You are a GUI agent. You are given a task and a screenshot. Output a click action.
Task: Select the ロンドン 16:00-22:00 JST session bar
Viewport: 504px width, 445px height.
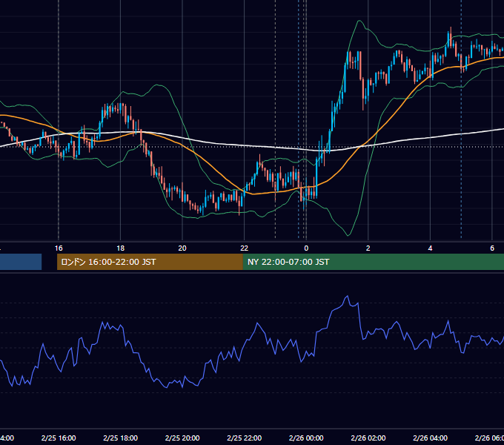click(150, 262)
